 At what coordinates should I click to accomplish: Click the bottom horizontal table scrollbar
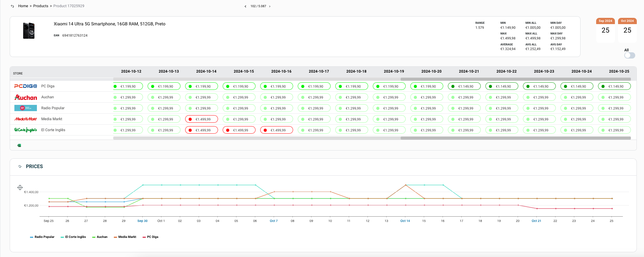pos(515,138)
